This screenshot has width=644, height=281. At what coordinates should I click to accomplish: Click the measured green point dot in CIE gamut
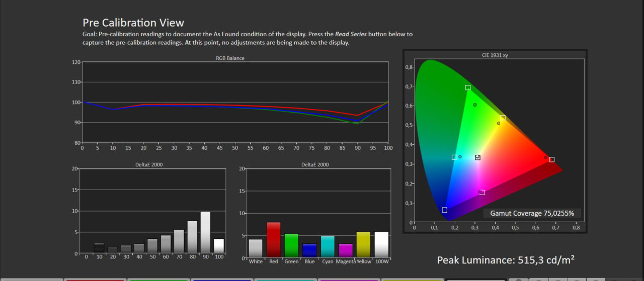475,105
